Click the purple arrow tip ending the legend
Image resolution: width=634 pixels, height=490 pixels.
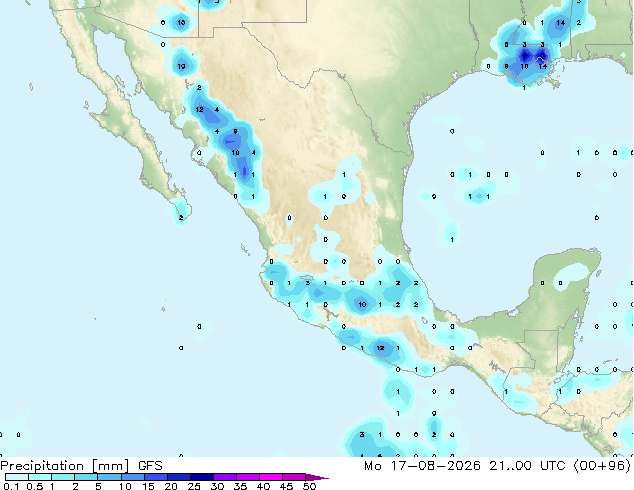317,477
